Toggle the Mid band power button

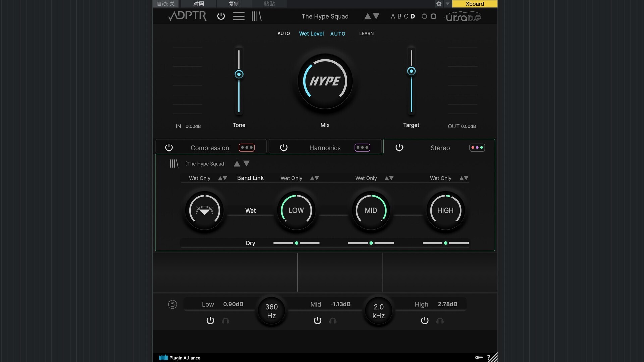(x=317, y=321)
